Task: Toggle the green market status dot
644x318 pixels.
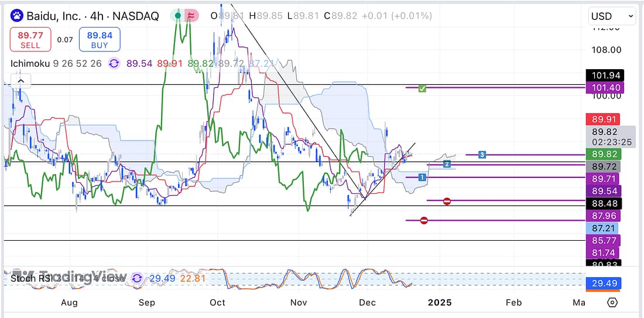Action: 177,16
